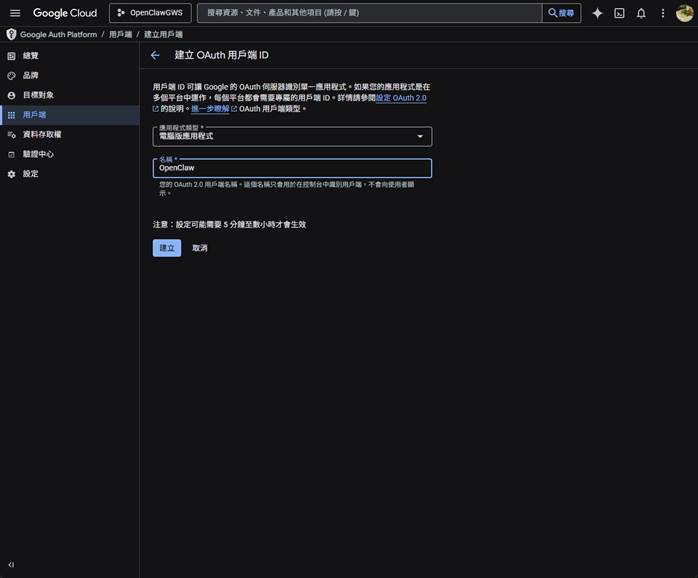Image resolution: width=698 pixels, height=578 pixels.
Task: Click the 名稱 input field containing OpenClaw
Action: coord(292,168)
